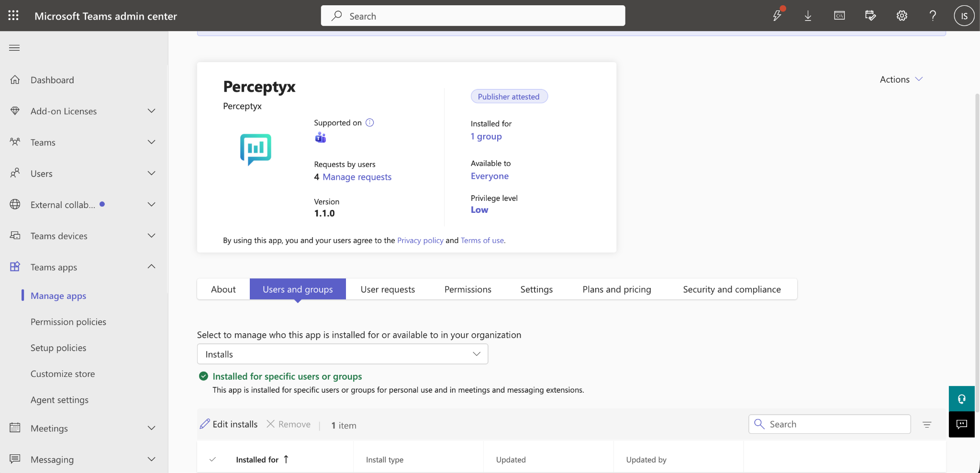The height and width of the screenshot is (473, 980).
Task: Click the table Search field
Action: (829, 424)
